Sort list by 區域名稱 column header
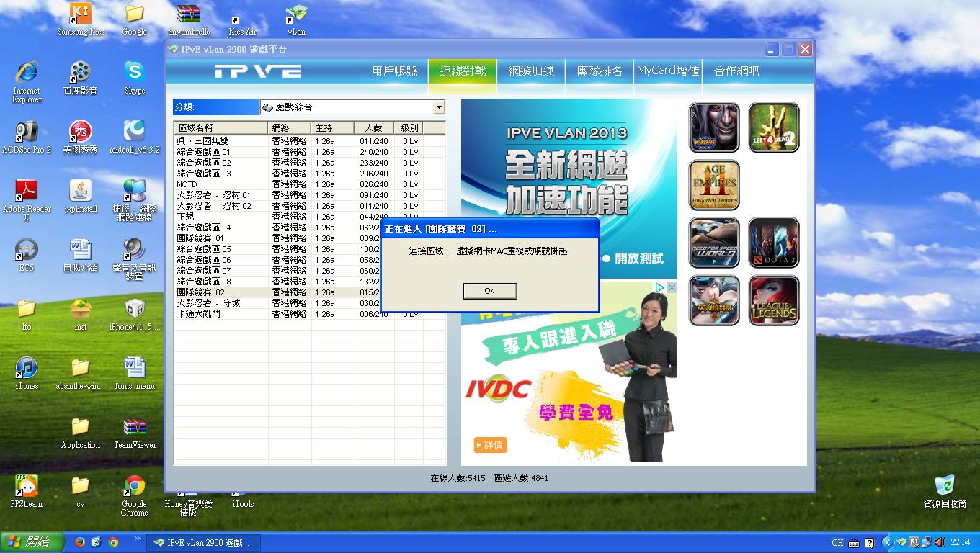980x553 pixels. (x=220, y=128)
